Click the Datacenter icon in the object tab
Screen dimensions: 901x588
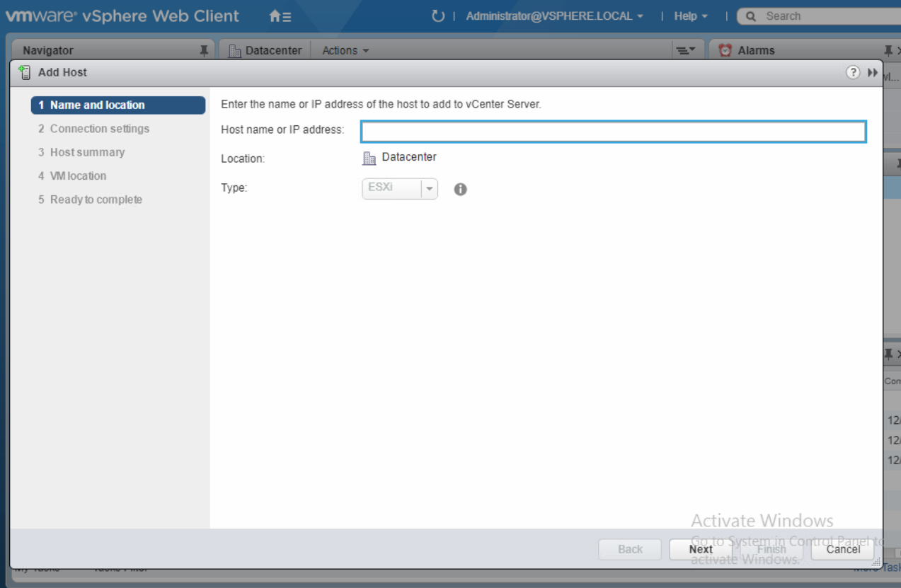(236, 51)
